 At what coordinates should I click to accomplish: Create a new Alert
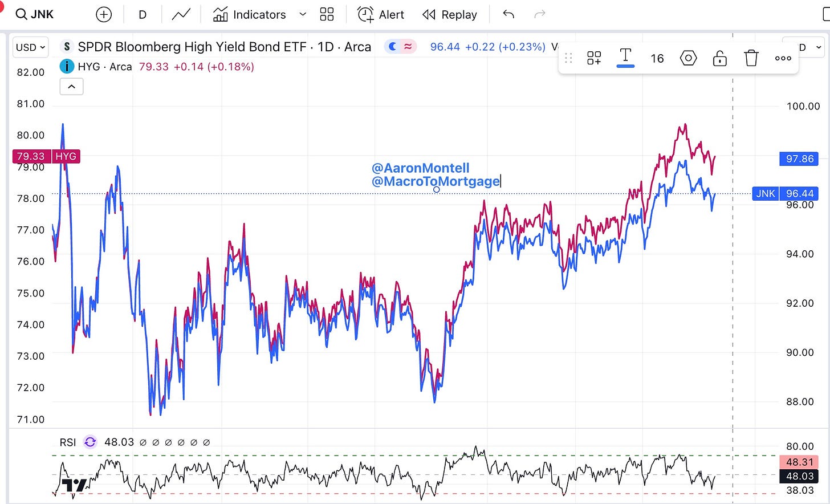coord(381,14)
